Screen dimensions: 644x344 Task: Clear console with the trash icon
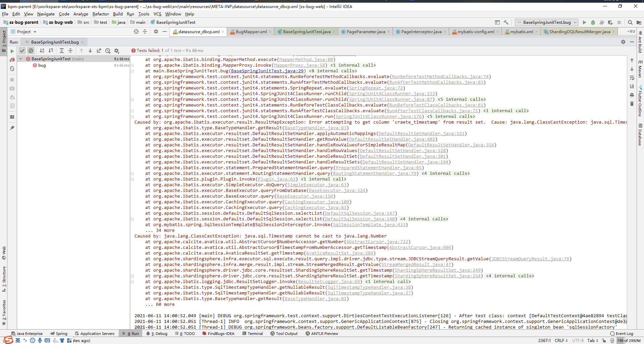[x=632, y=104]
